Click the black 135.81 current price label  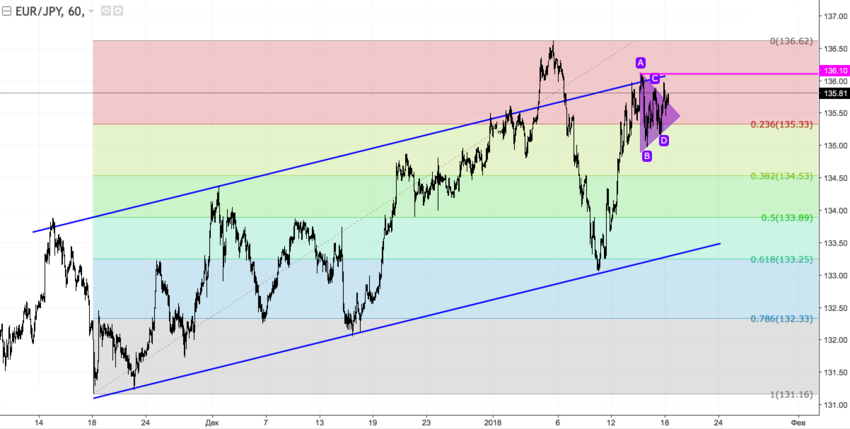tap(833, 93)
